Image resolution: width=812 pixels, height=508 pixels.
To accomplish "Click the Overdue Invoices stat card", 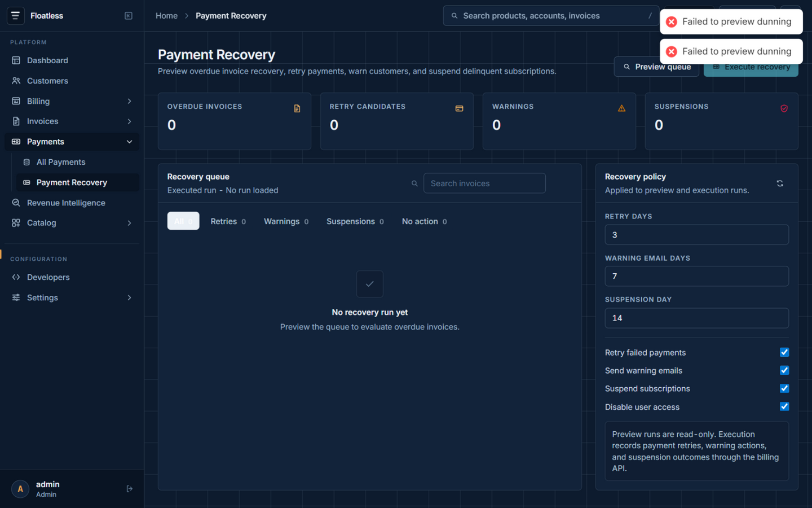I will coord(235,121).
